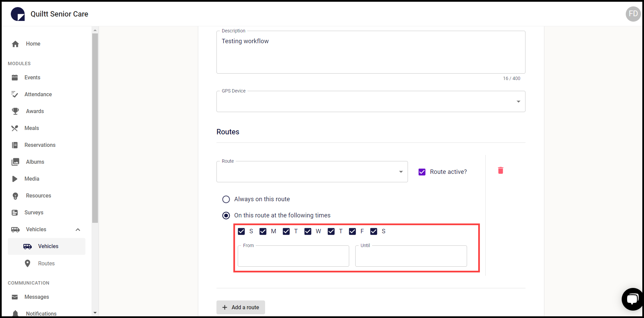The image size is (644, 318).
Task: Open the Messages link
Action: pos(36,297)
